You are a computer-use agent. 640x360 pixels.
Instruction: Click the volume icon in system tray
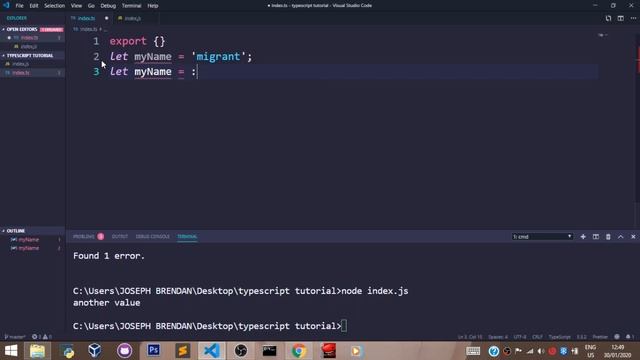[x=541, y=351]
